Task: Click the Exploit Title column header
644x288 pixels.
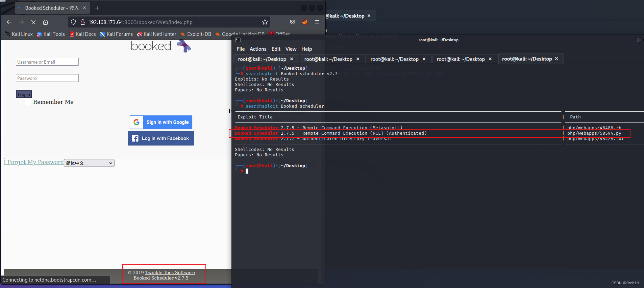Action: click(x=255, y=117)
